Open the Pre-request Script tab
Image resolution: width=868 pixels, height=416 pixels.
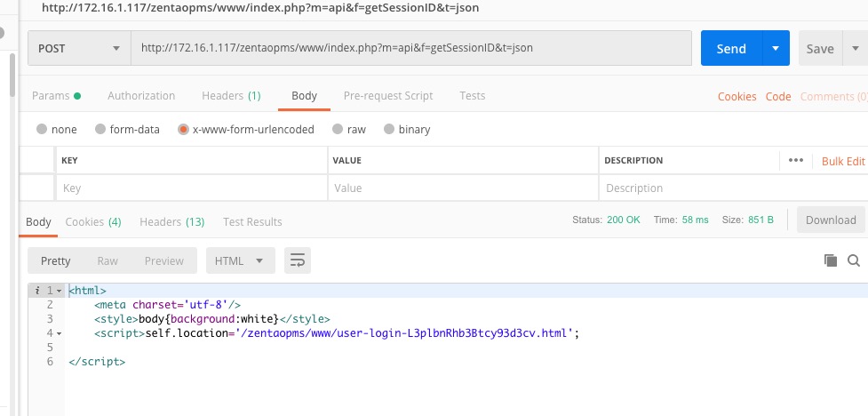click(388, 96)
